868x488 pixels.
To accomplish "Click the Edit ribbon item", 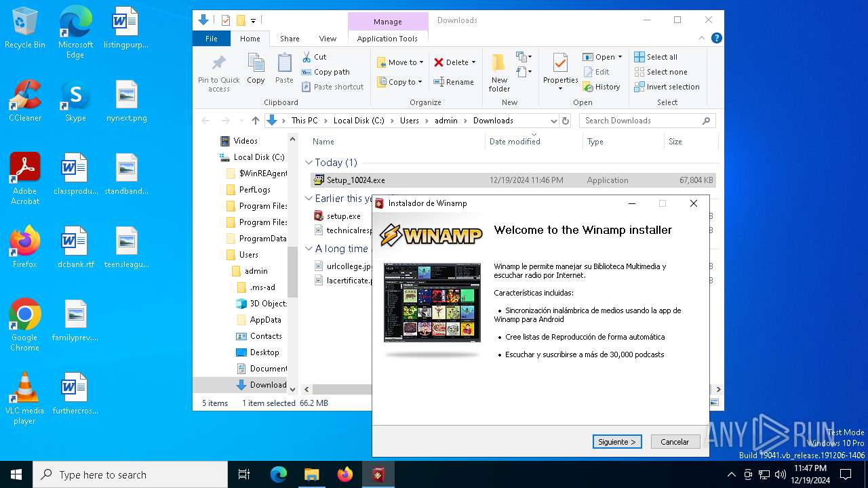I will [x=596, y=72].
